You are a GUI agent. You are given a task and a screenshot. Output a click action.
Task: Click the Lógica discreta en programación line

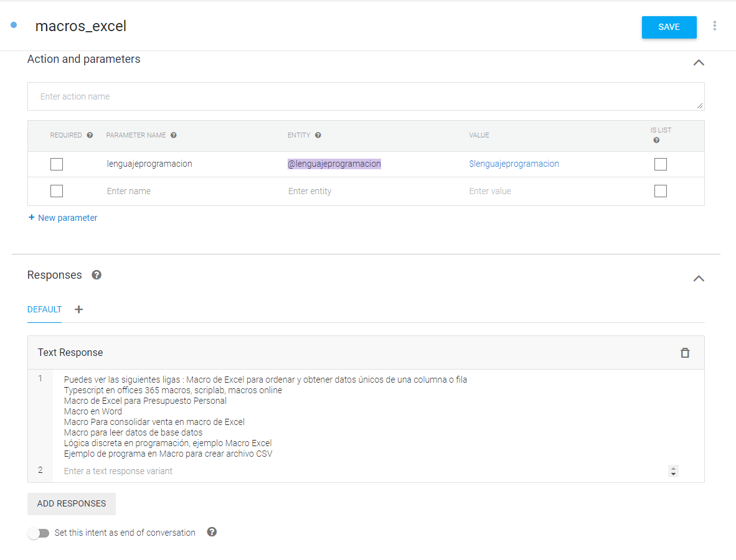167,443
